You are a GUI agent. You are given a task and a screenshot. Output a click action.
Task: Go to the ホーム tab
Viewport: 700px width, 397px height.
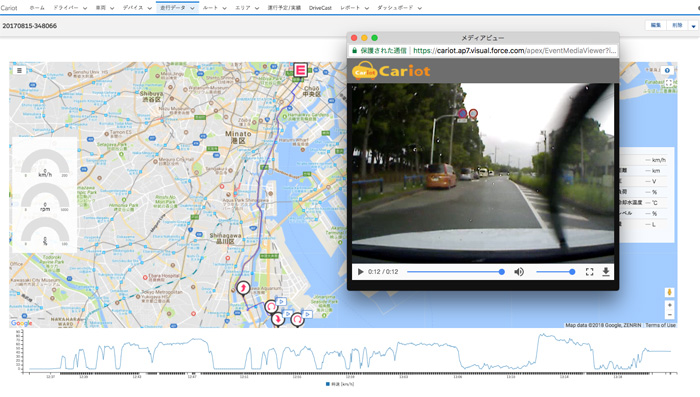(37, 8)
